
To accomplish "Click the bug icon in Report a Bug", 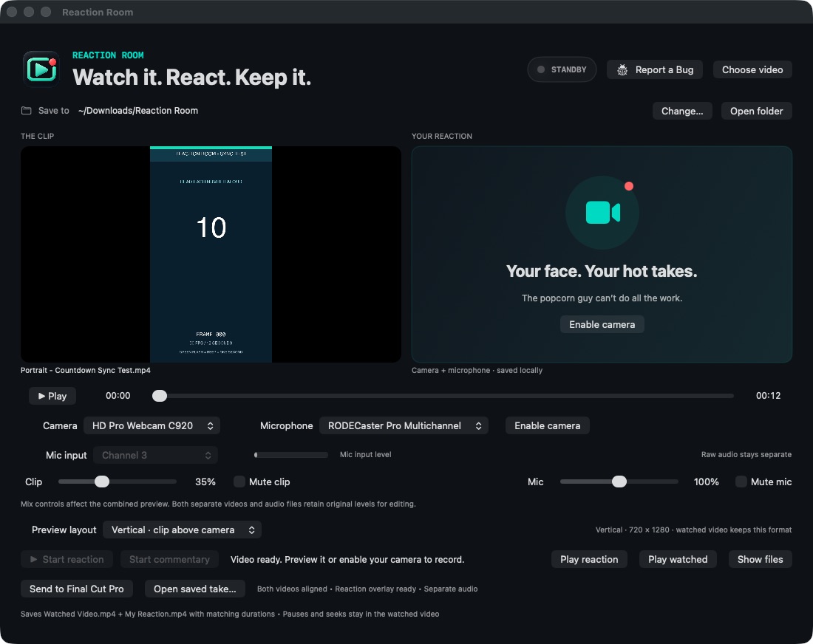I will pyautogui.click(x=622, y=70).
